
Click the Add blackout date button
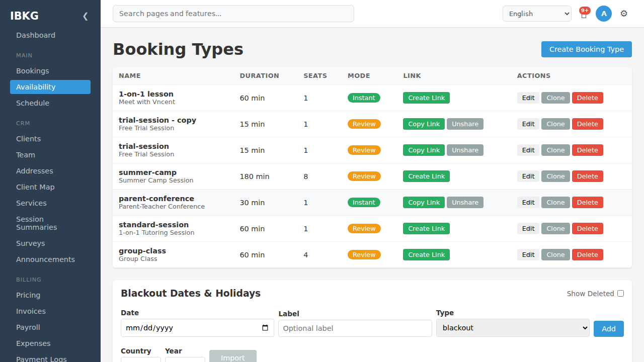[x=609, y=329]
